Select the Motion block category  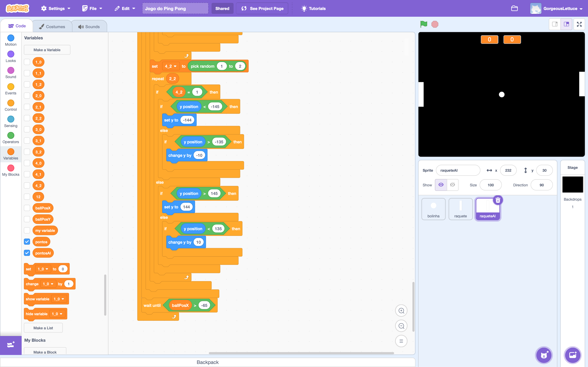10,40
